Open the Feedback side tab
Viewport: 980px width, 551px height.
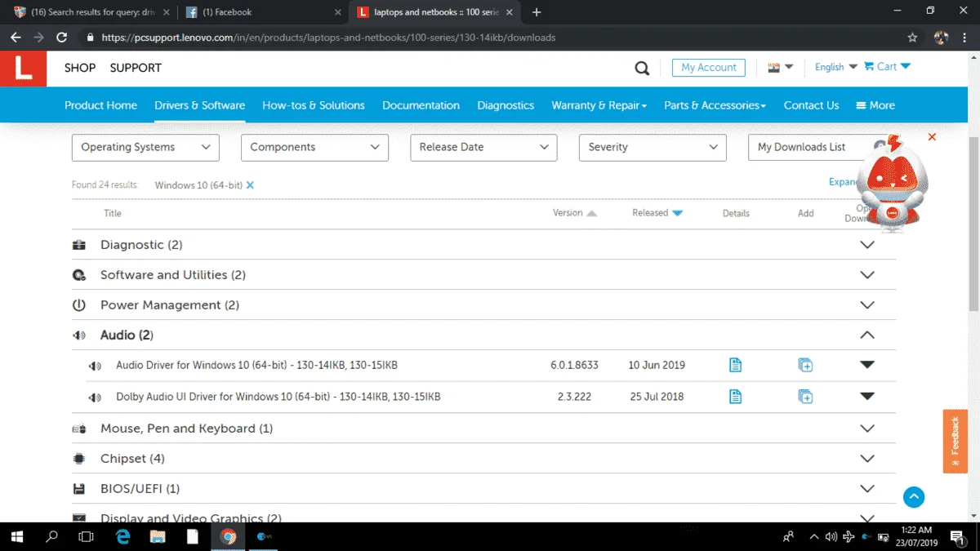(x=955, y=441)
